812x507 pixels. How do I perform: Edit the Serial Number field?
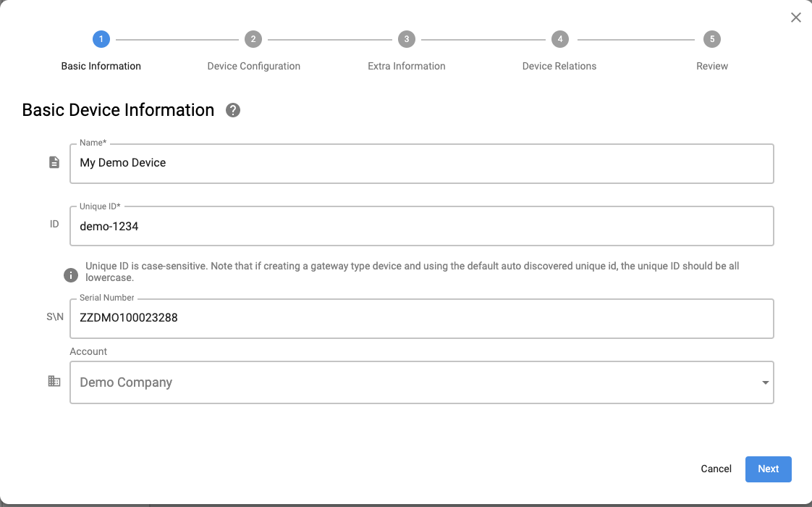421,318
